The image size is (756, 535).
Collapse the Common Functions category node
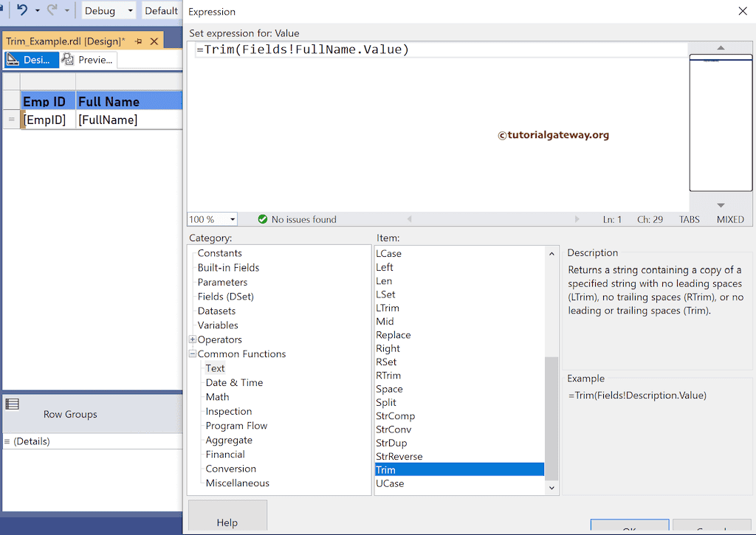point(191,353)
